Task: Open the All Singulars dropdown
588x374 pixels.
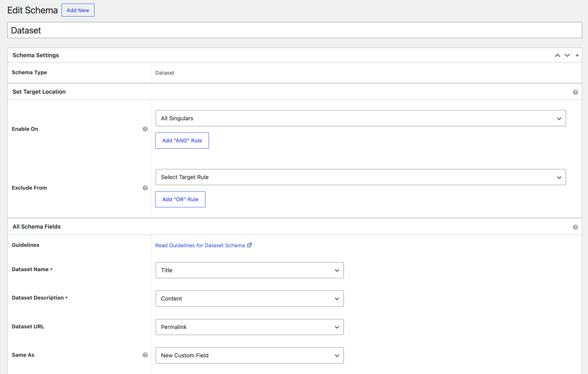Action: click(x=361, y=118)
